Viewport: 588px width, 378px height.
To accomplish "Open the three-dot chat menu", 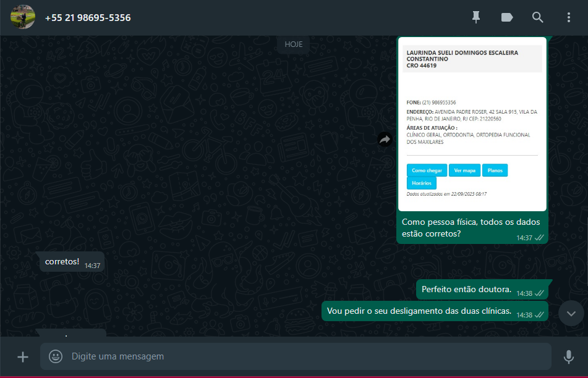I will point(568,17).
